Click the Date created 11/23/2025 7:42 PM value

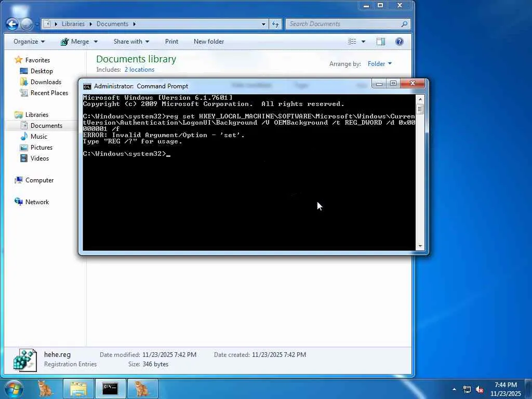(278, 354)
